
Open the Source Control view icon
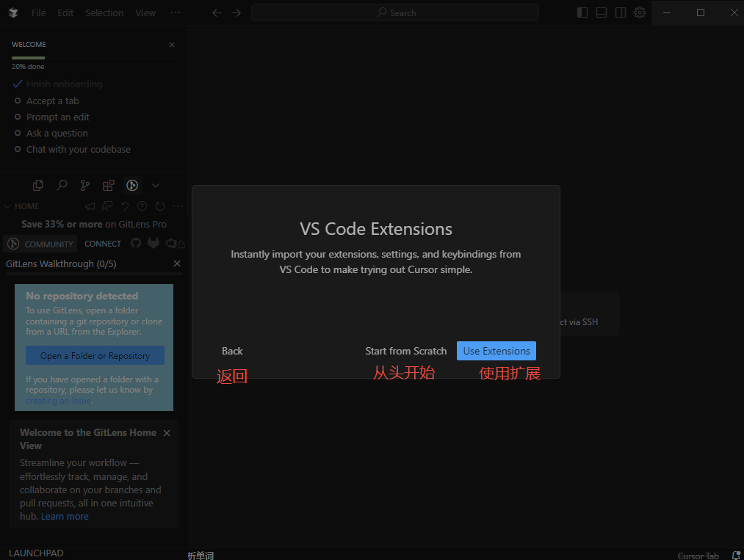click(85, 186)
